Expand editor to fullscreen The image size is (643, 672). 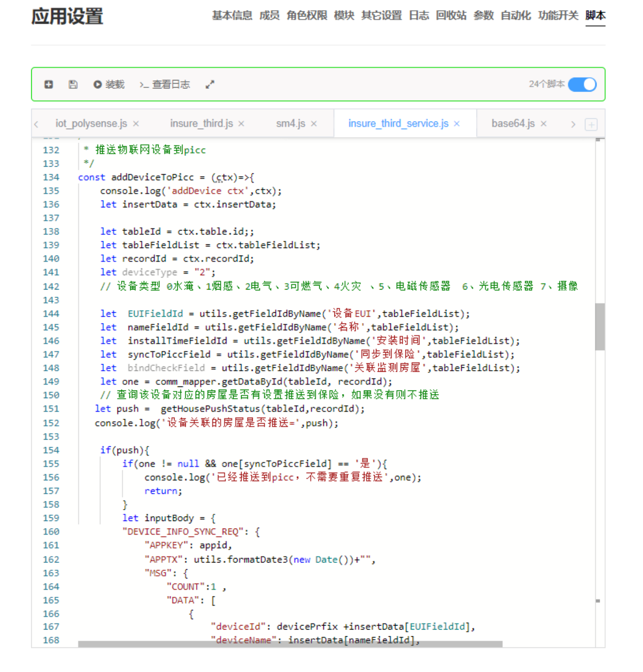point(210,84)
